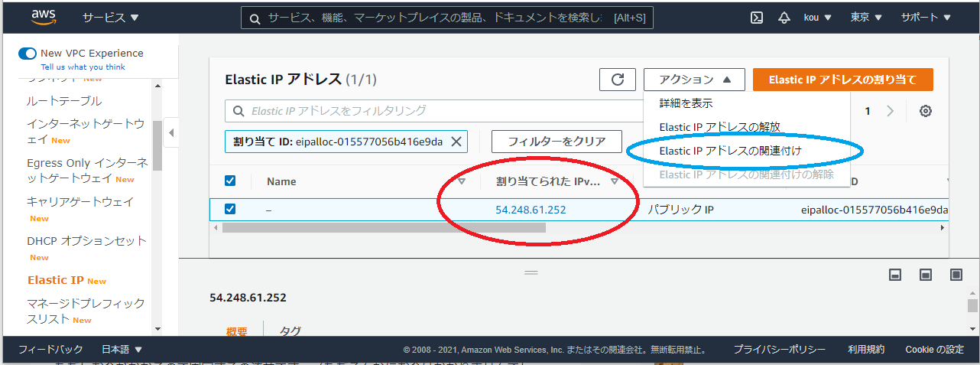980x365 pixels.
Task: Toggle the select-all header checkbox
Action: tap(230, 181)
